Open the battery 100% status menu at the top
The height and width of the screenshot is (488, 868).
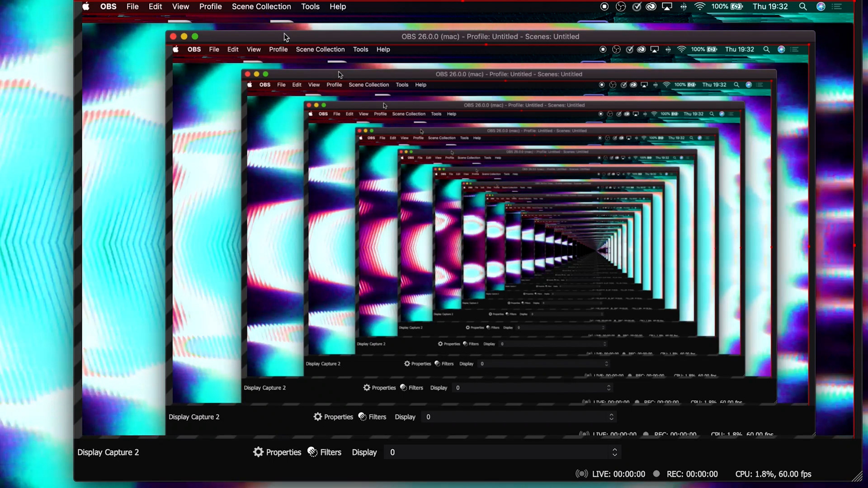[727, 6]
